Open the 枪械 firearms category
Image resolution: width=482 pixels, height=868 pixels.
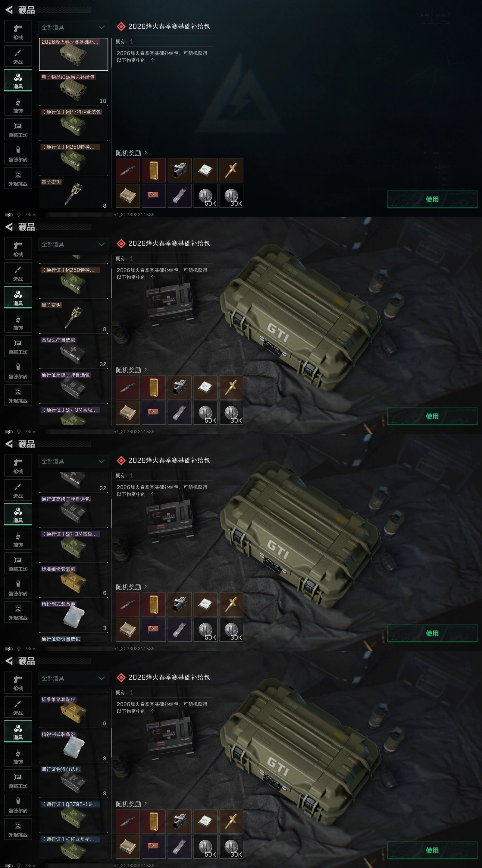point(18,32)
